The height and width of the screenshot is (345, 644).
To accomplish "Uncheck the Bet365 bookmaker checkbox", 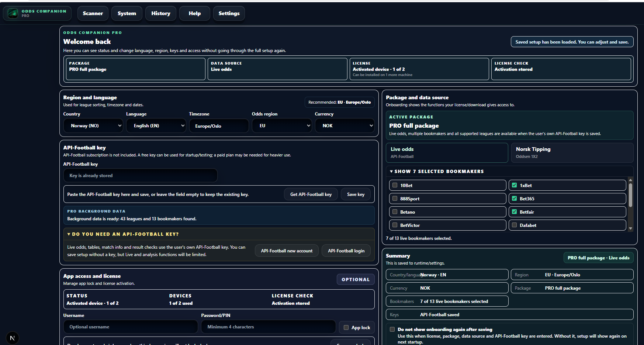I will click(515, 199).
